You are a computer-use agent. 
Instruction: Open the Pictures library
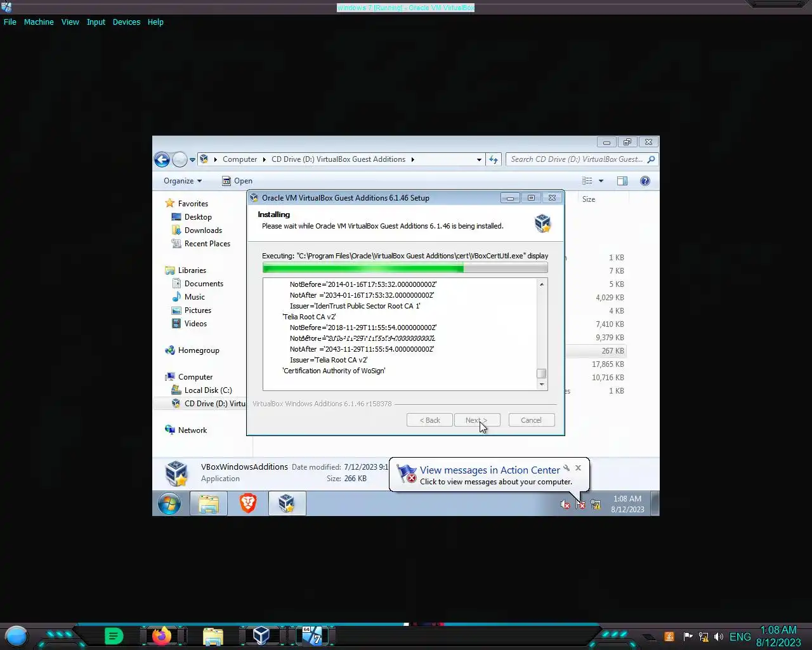[197, 310]
